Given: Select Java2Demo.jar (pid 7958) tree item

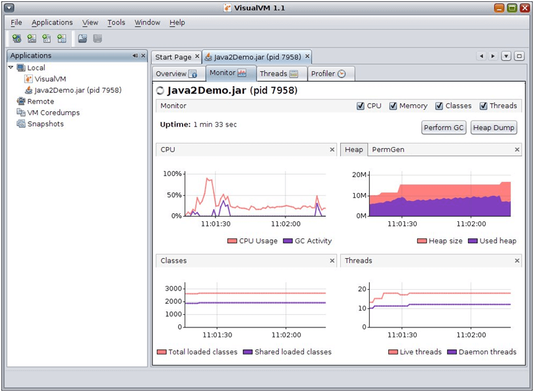Looking at the screenshot, I should coord(78,90).
